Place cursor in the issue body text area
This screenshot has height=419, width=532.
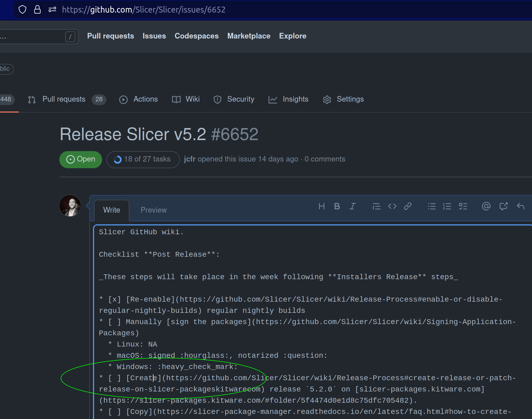click(313, 322)
